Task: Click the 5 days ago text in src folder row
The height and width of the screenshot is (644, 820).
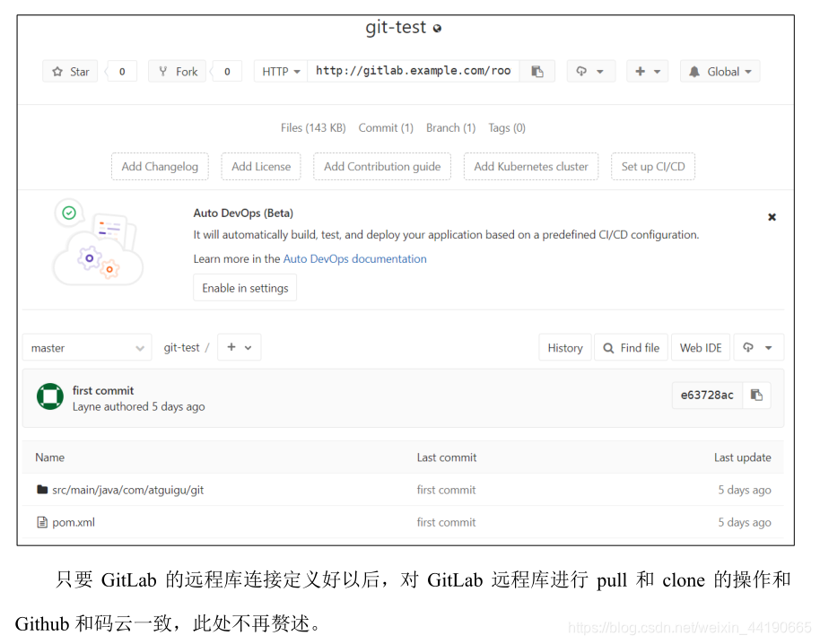Action: click(x=744, y=491)
